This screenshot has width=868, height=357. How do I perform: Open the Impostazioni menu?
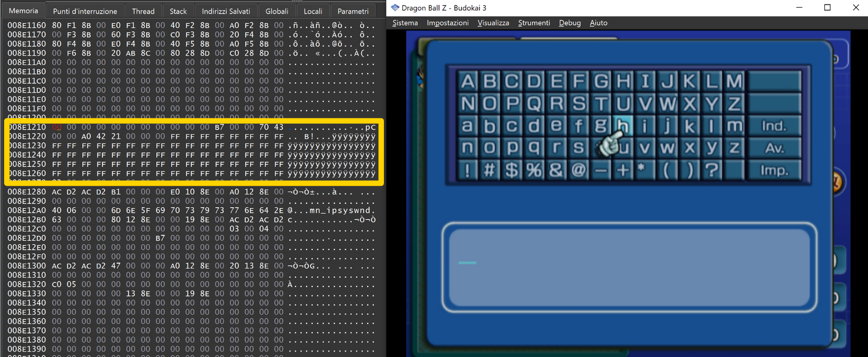(447, 23)
